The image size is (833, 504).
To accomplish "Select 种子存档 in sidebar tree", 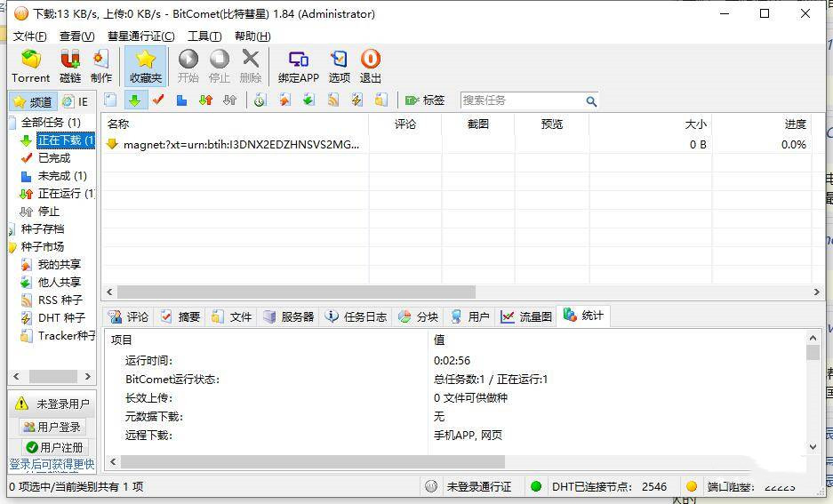I will [43, 229].
